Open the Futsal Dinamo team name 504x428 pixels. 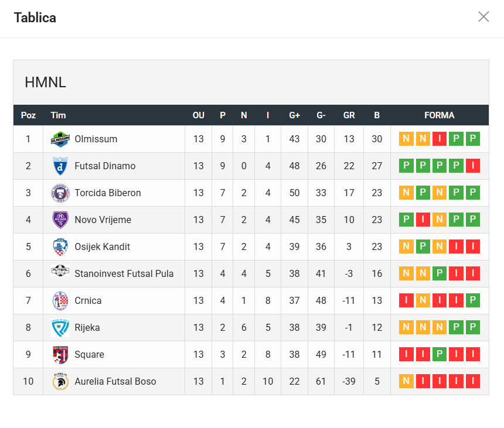click(105, 166)
